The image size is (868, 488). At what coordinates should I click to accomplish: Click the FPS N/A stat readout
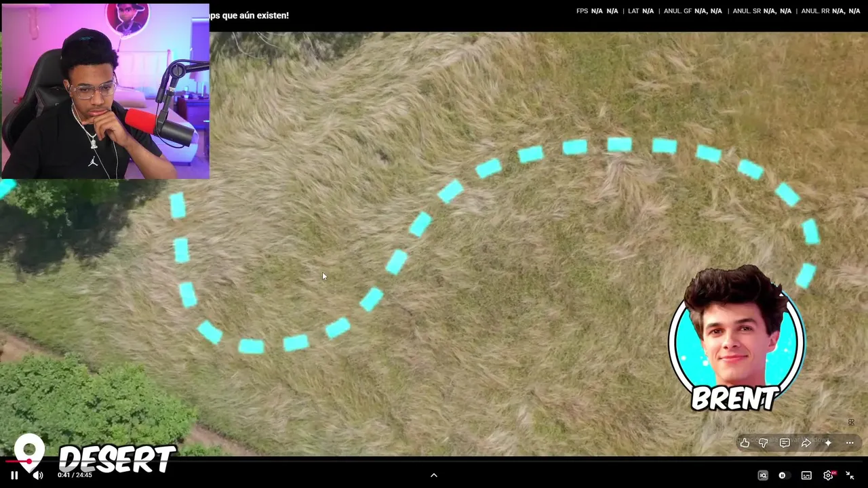(x=597, y=11)
